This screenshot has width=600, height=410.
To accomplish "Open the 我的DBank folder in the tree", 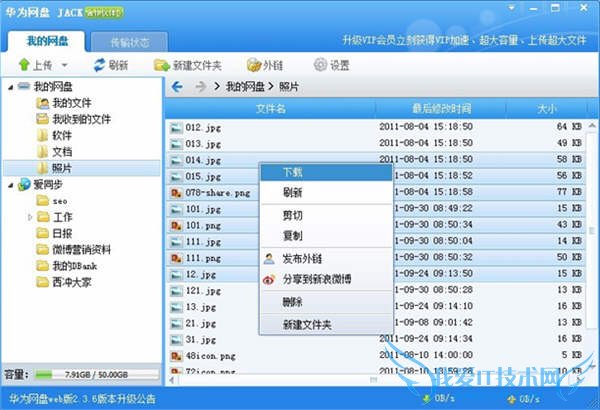I will [74, 266].
